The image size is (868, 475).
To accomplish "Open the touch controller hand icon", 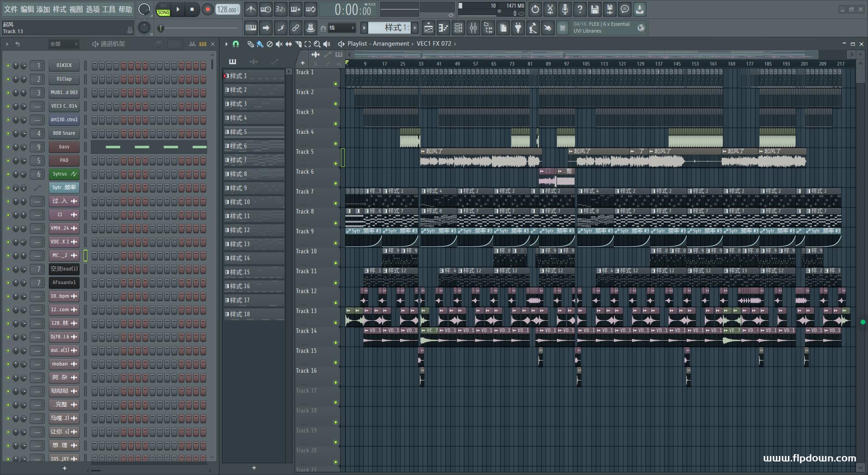I will (x=547, y=28).
